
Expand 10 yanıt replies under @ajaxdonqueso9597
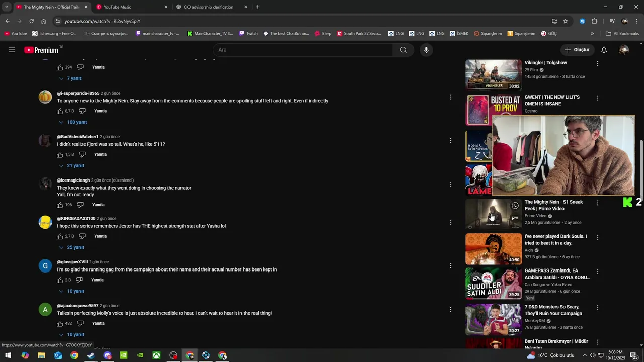pos(71,335)
